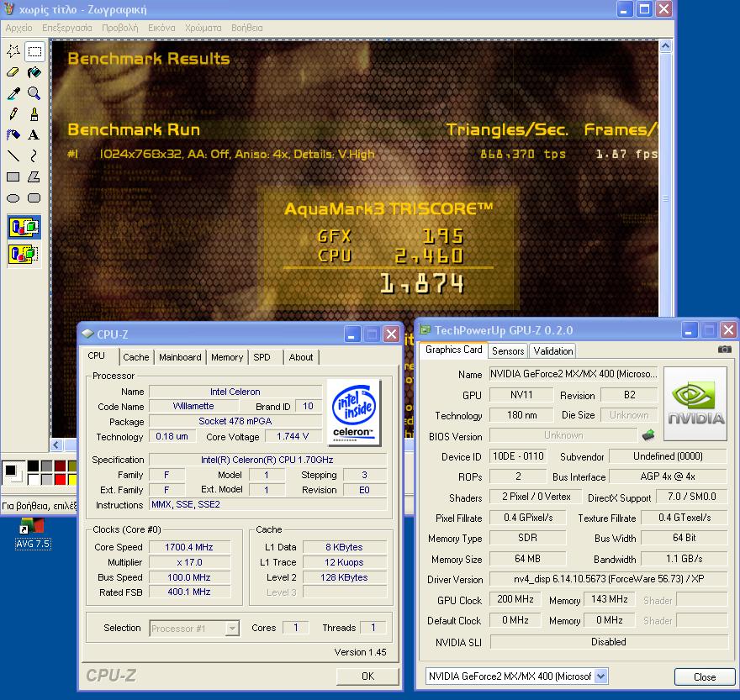Pick the Eraser tool in Paint
Screen dimensions: 740x700
click(x=13, y=72)
